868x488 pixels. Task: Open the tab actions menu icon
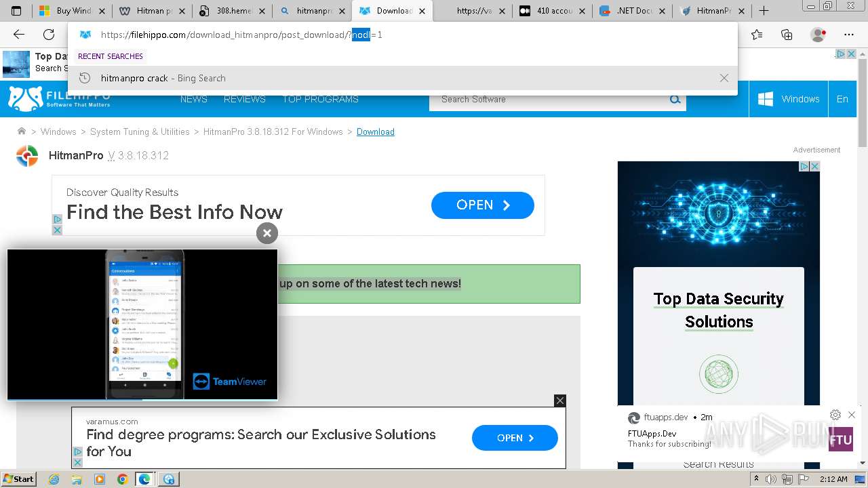pos(16,11)
